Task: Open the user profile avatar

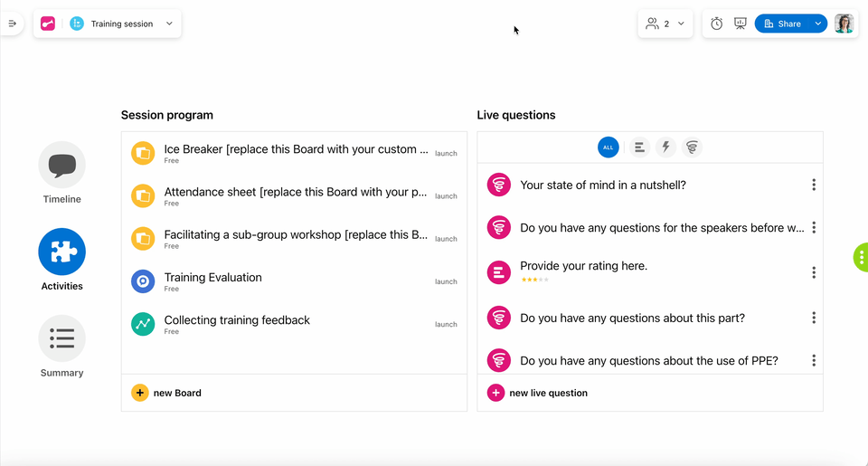Action: tap(844, 24)
